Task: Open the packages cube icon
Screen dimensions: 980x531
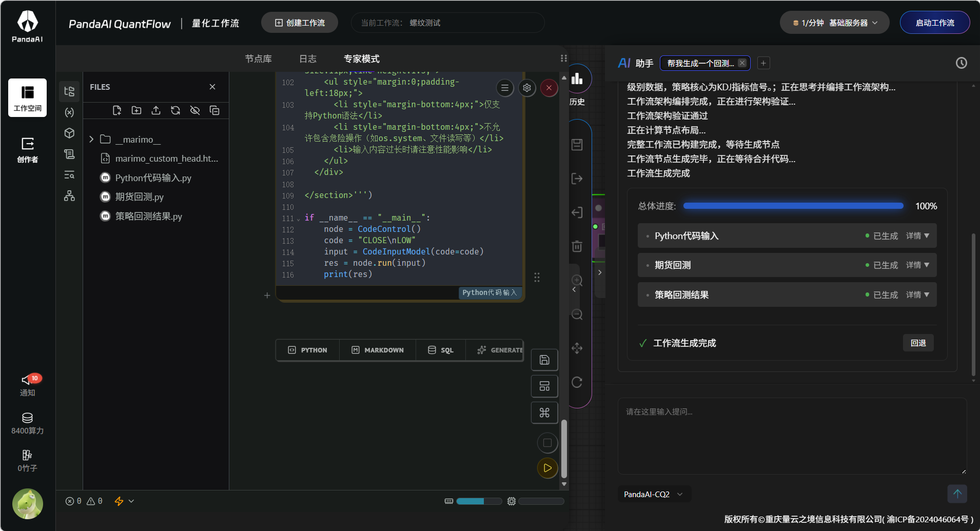Action: click(69, 133)
